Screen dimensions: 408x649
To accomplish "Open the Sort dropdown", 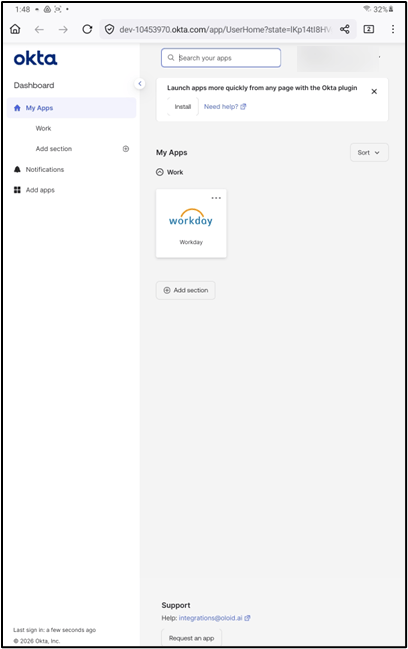I will 369,152.
